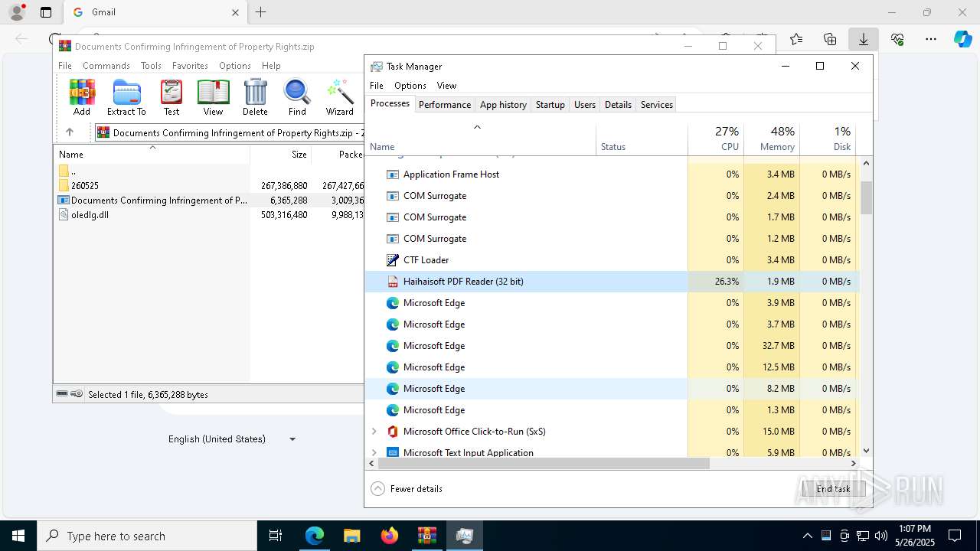The height and width of the screenshot is (551, 980).
Task: Open Task Manager View menu
Action: (446, 86)
